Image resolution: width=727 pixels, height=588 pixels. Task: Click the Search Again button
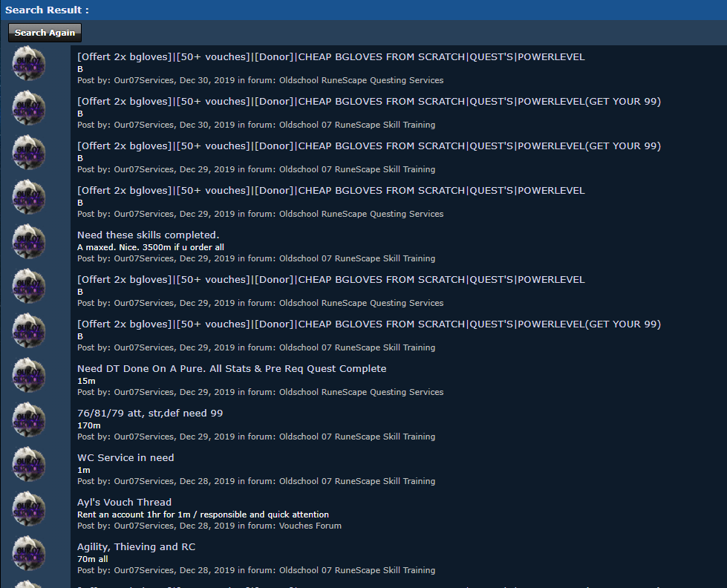point(45,33)
